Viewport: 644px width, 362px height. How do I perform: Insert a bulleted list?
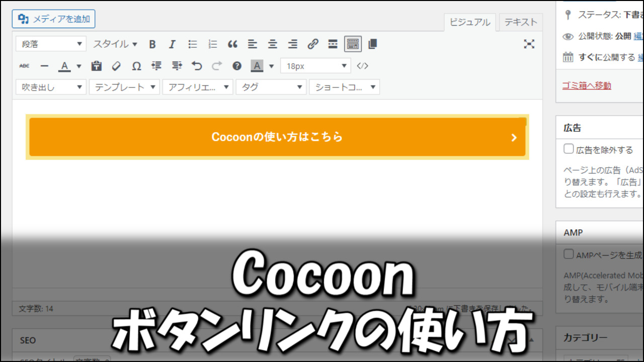coord(192,44)
